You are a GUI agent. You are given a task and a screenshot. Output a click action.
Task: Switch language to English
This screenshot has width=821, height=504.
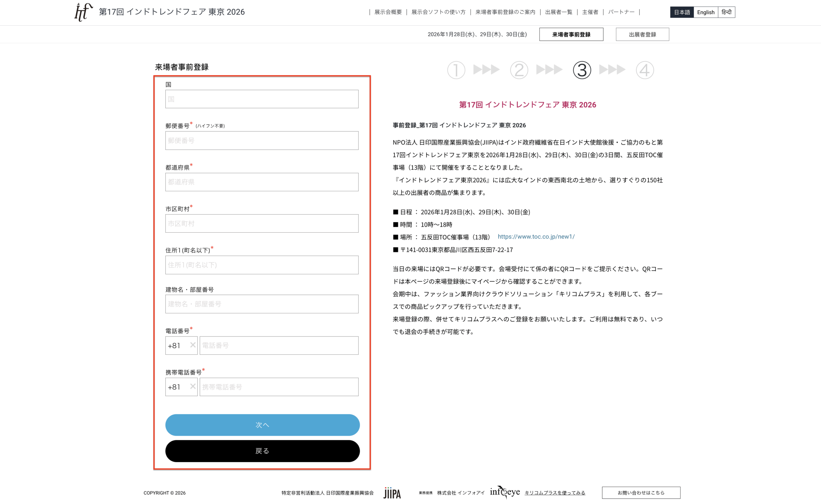705,12
